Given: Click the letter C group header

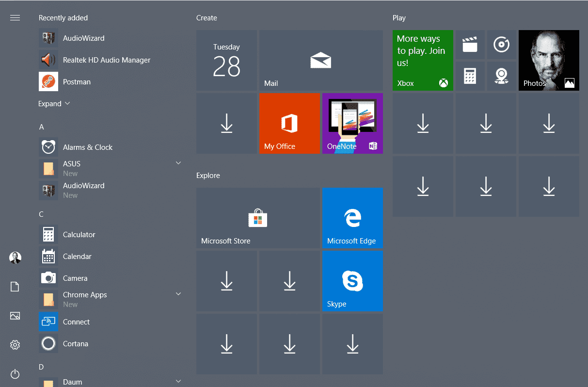Looking at the screenshot, I should (41, 214).
